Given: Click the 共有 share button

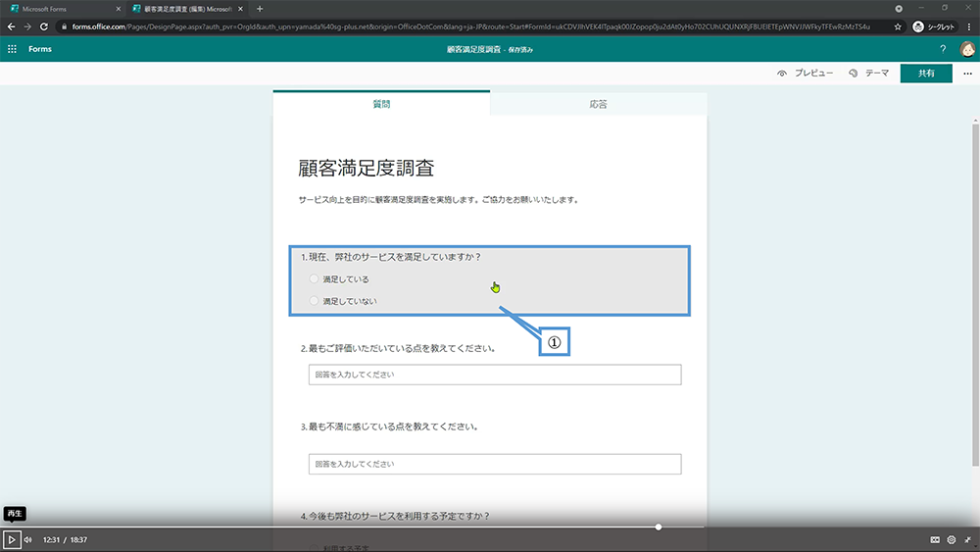Looking at the screenshot, I should [x=926, y=74].
